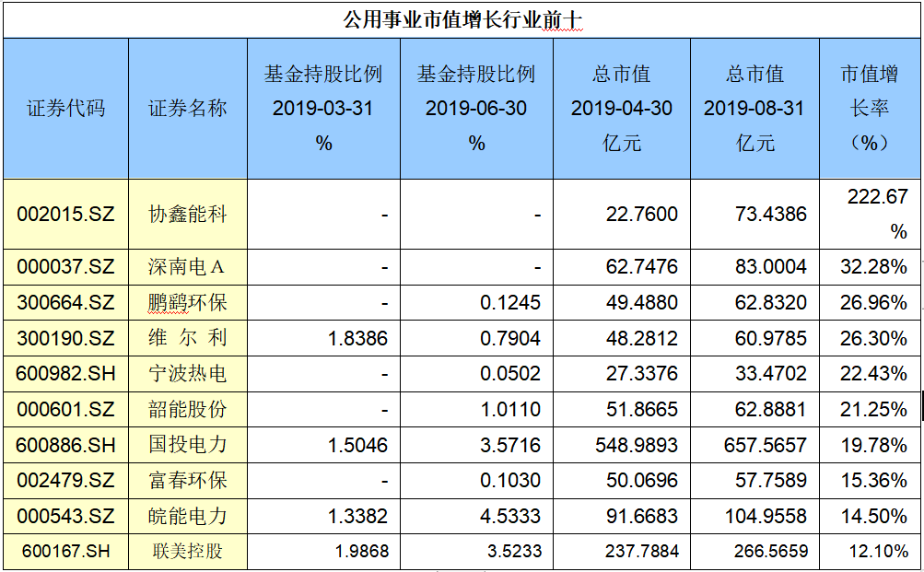Viewport: 924px width, 572px height.
Task: Click value 27.3376
Action: tap(642, 373)
